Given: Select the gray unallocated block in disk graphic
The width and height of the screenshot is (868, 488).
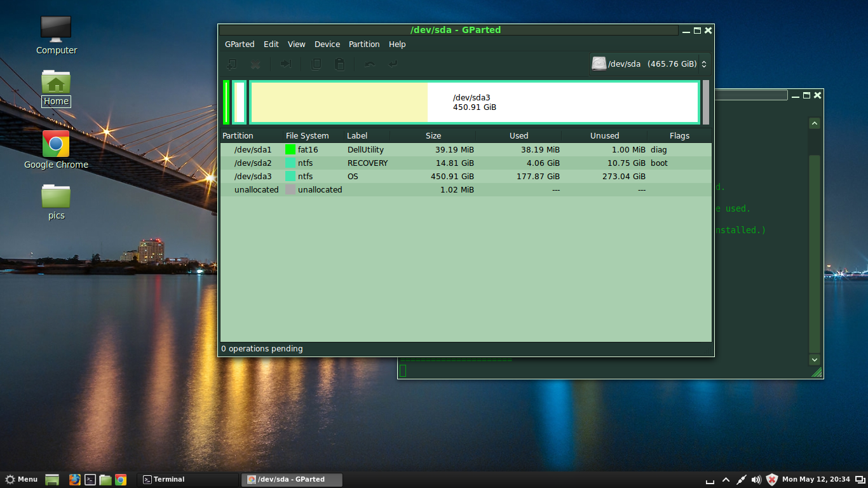Looking at the screenshot, I should tap(706, 102).
